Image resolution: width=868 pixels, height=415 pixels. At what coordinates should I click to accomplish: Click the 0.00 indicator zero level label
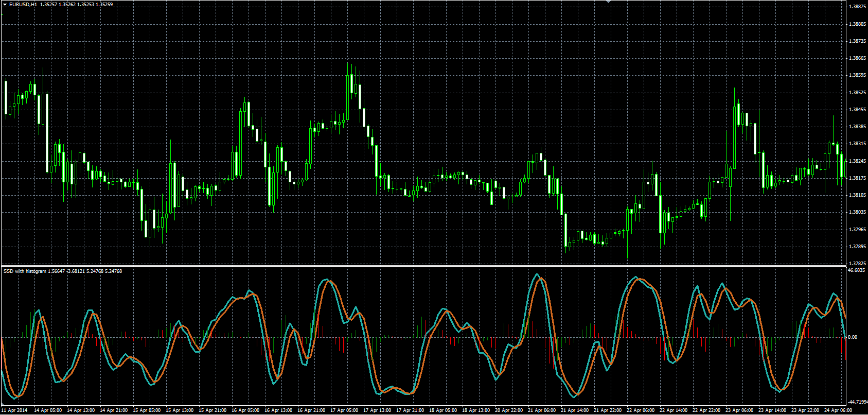[853, 337]
